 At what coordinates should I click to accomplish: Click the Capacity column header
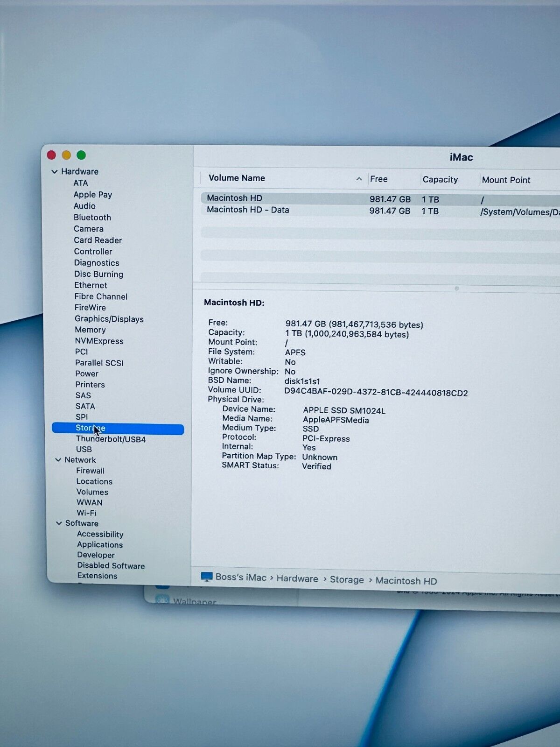tap(440, 180)
